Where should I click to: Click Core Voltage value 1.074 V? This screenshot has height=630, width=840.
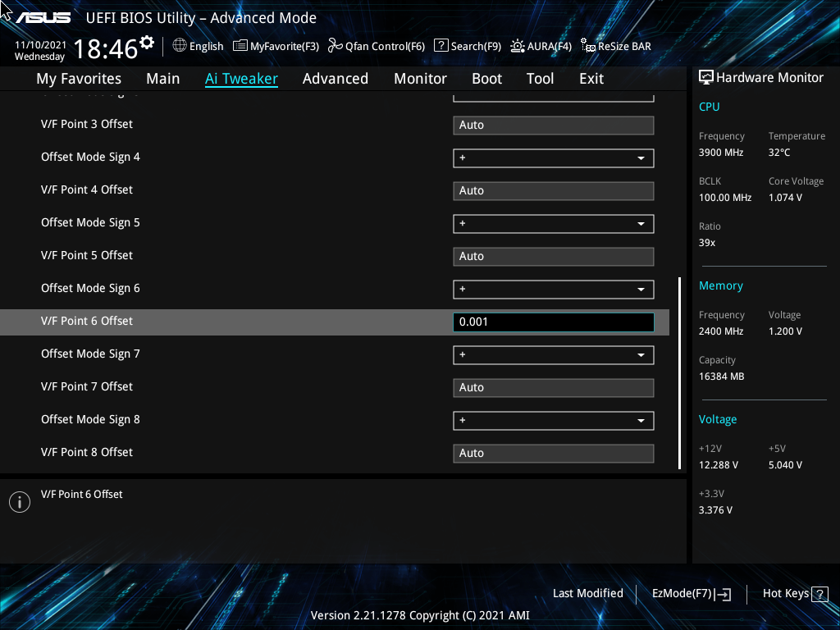pos(785,198)
